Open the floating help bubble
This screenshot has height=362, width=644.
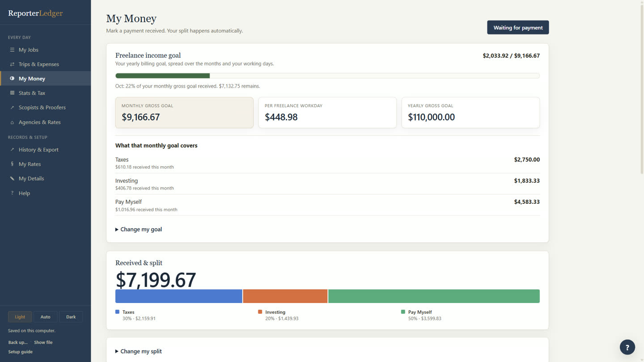[x=627, y=347]
